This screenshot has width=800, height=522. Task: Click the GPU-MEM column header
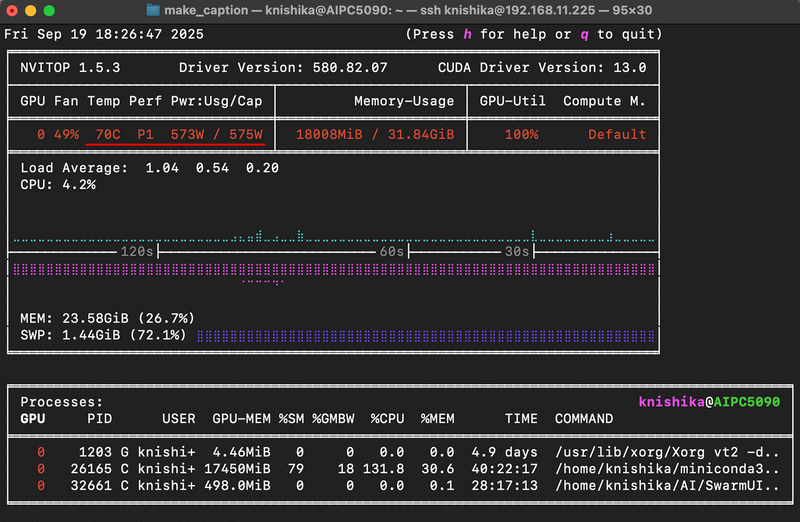[x=241, y=417]
